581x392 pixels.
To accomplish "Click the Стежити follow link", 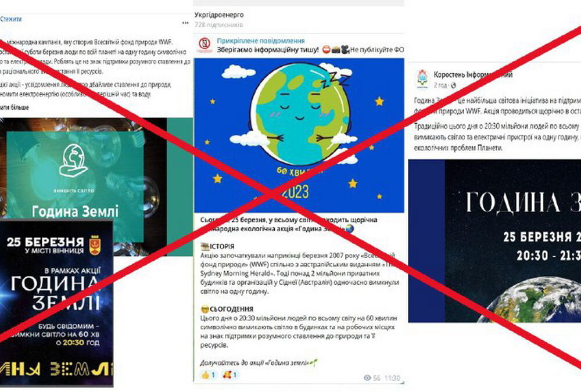I will (x=10, y=19).
